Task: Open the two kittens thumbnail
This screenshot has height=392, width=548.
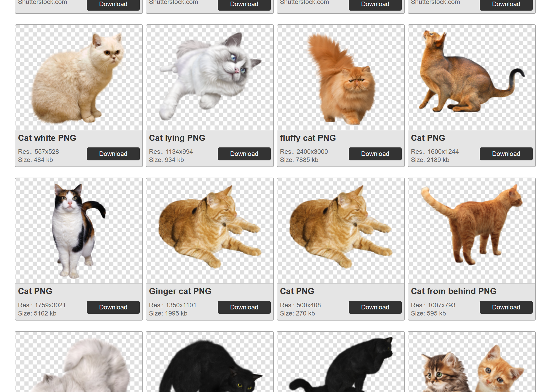Action: [472, 365]
